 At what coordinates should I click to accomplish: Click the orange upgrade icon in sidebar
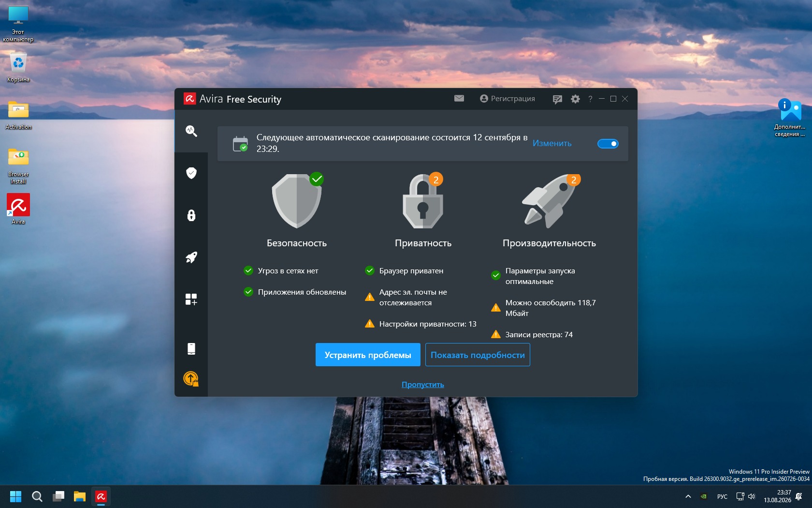click(x=191, y=379)
